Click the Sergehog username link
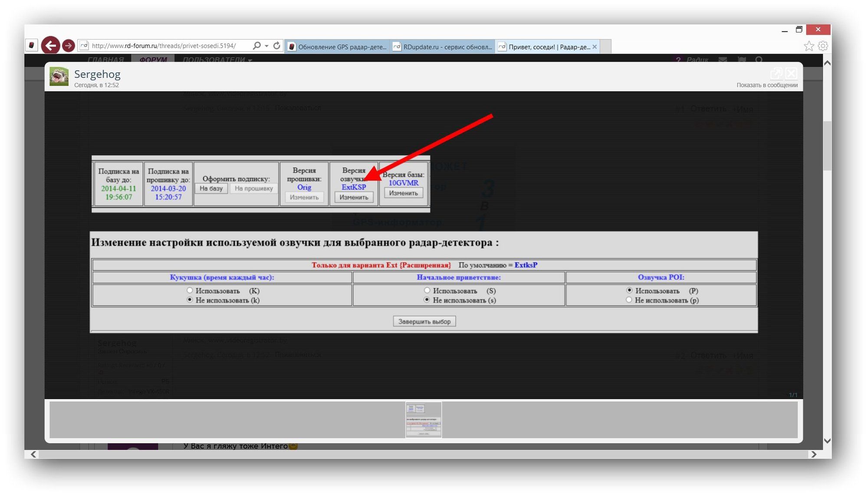The image size is (868, 495). (x=97, y=74)
